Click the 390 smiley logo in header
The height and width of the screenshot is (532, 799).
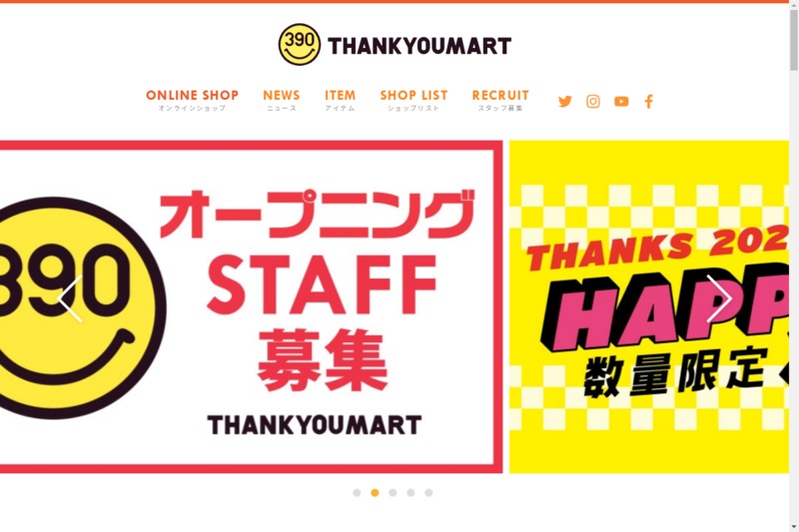tap(300, 44)
